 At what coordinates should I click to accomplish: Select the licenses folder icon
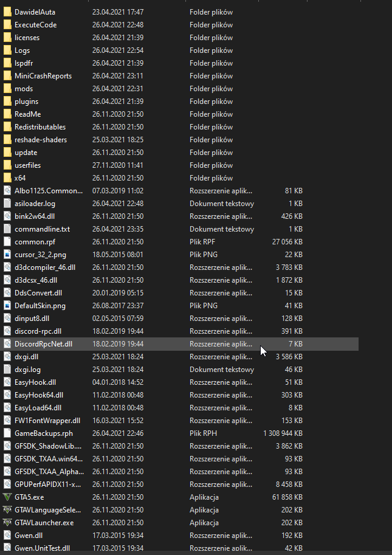click(x=7, y=38)
